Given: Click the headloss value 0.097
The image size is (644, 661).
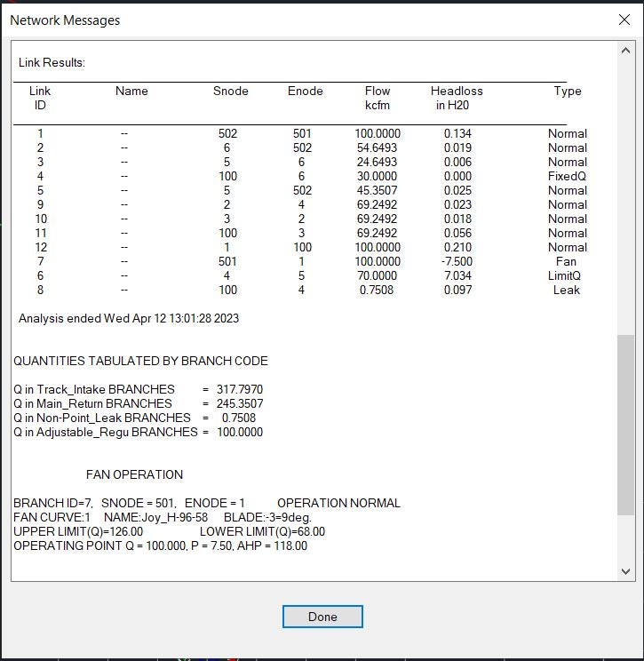Looking at the screenshot, I should pyautogui.click(x=457, y=290).
